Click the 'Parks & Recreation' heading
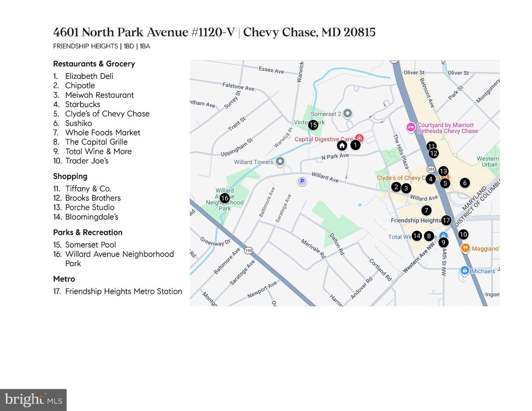 88,232
